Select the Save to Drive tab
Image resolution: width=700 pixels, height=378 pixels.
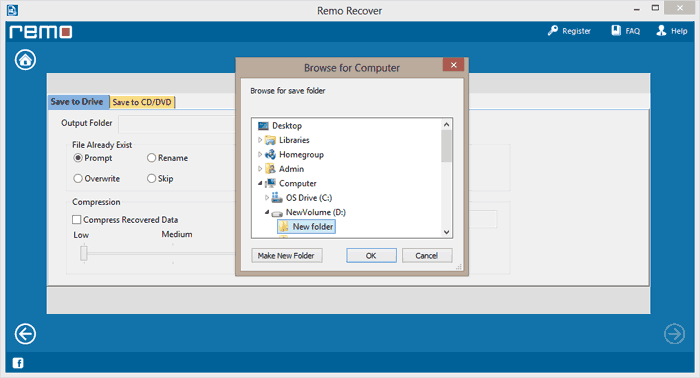click(78, 102)
